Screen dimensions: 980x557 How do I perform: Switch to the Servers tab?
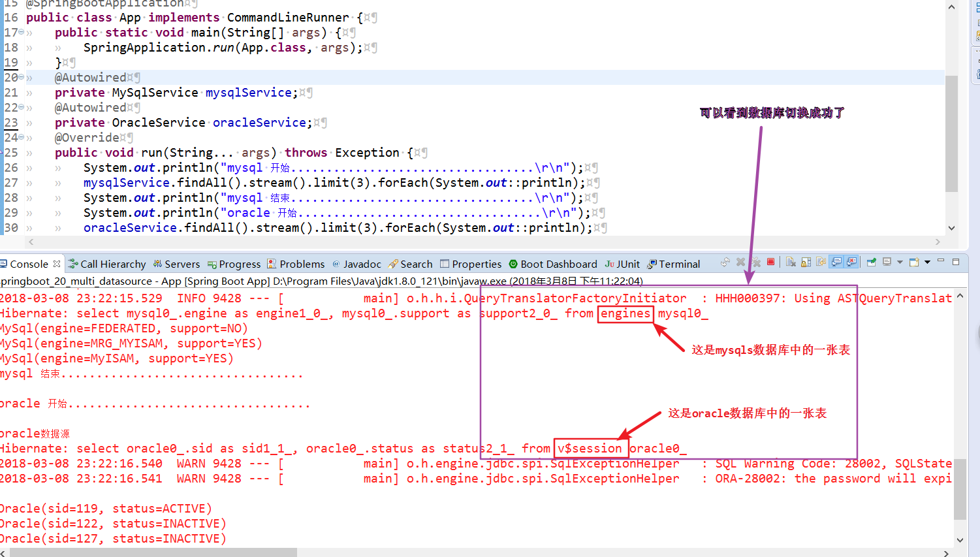point(177,264)
